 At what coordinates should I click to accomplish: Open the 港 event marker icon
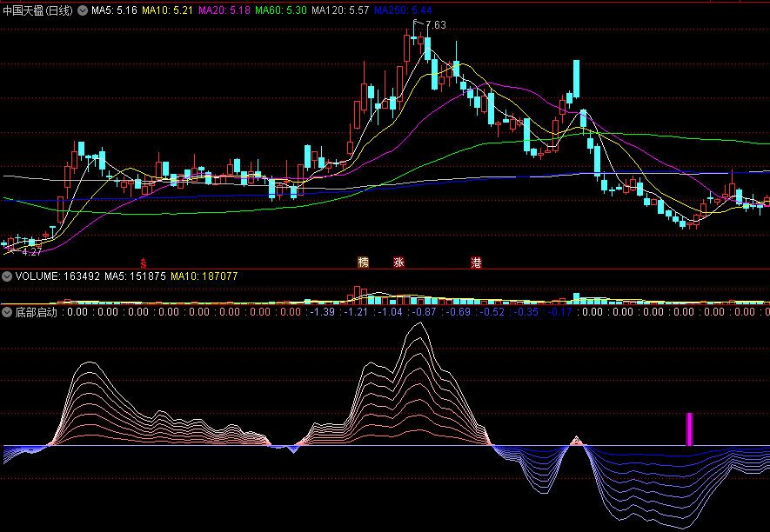tap(476, 263)
